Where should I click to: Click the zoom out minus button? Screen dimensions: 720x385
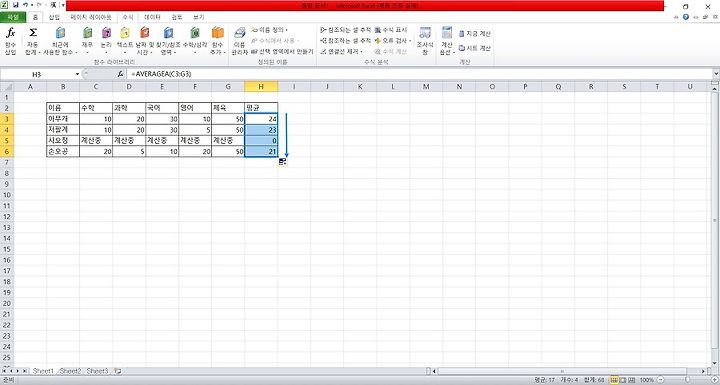pos(660,380)
